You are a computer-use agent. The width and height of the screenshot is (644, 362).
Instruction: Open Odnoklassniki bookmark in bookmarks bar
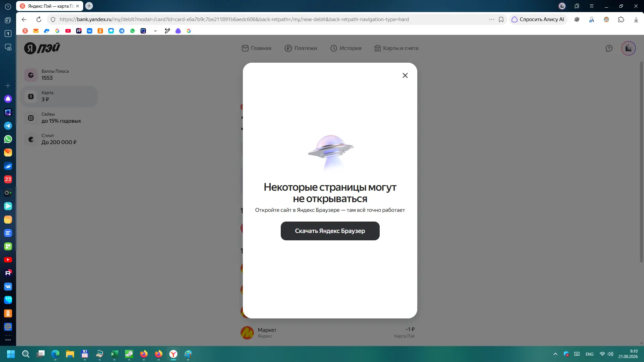pyautogui.click(x=100, y=31)
